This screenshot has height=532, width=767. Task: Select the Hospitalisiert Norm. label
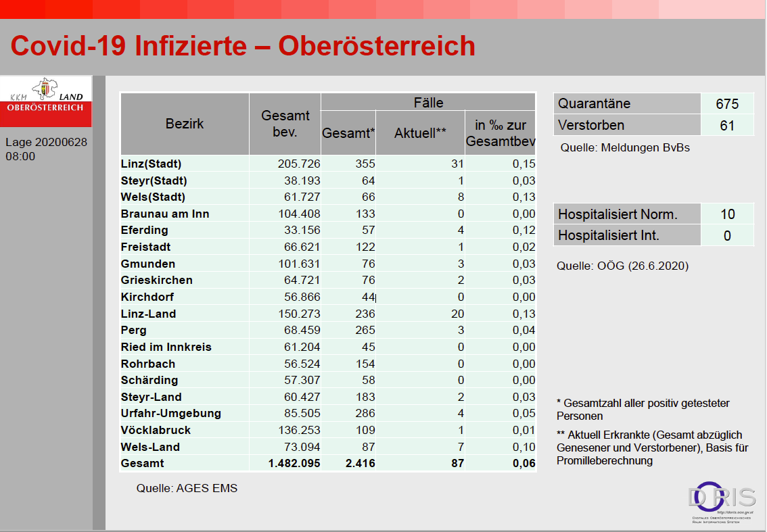tap(618, 214)
